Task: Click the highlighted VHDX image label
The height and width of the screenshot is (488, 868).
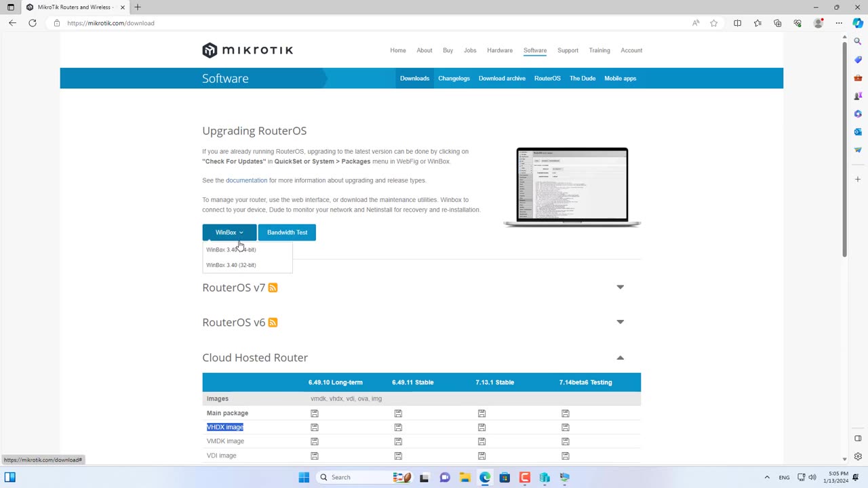Action: click(x=225, y=427)
